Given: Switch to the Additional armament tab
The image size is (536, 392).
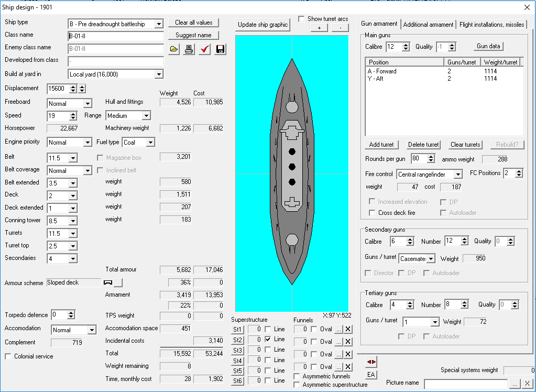Looking at the screenshot, I should 428,25.
